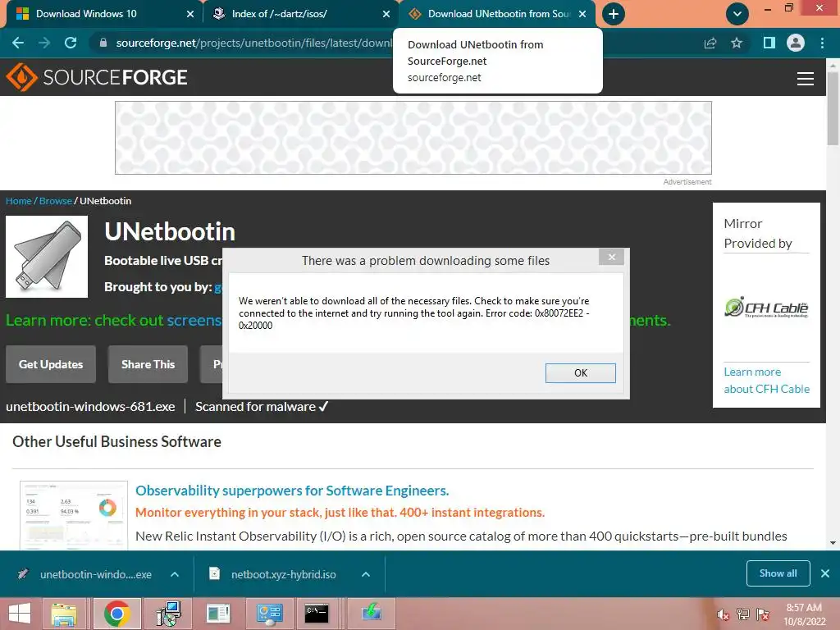Screen dimensions: 840x630
Task: Open Command Prompt from taskbar
Action: coord(316,614)
